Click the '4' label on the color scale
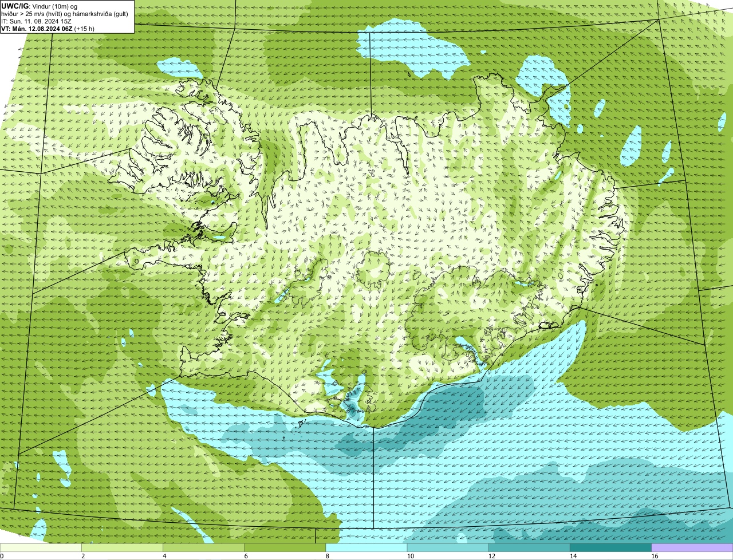The width and height of the screenshot is (733, 560). point(164,556)
